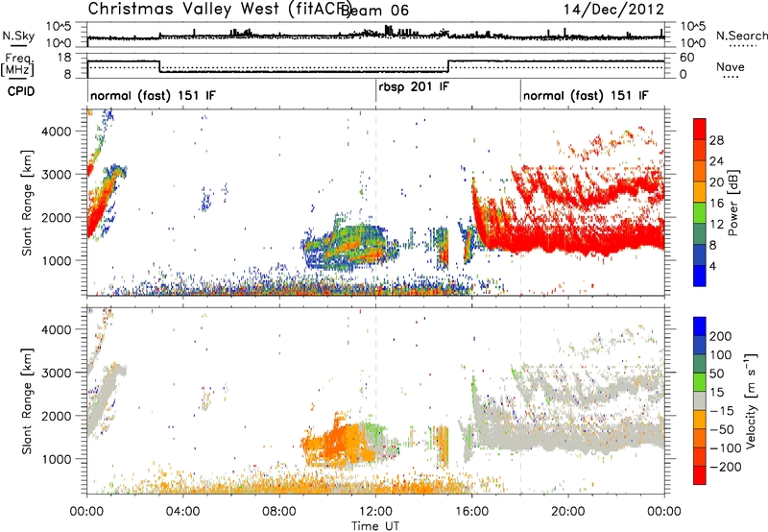This screenshot has height=532, width=768.
Task: Click the 'Velocity [m s-1]' color bar label
Action: (750, 400)
